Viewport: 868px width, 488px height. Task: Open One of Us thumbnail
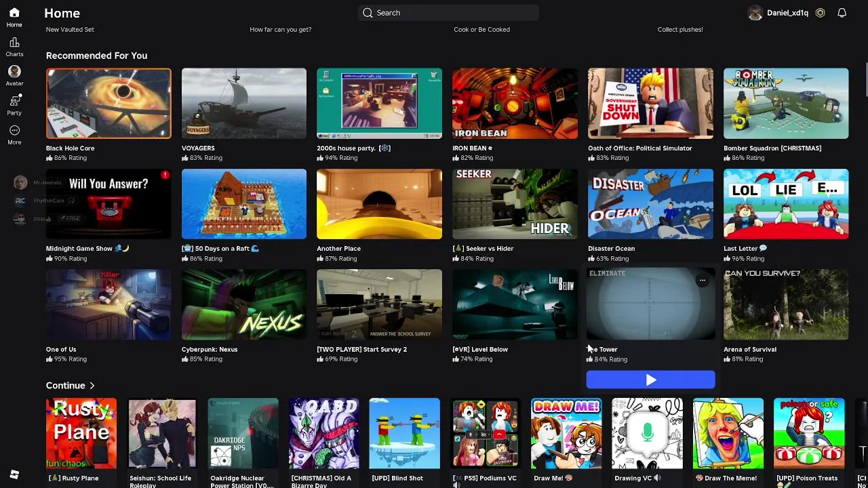pos(108,304)
